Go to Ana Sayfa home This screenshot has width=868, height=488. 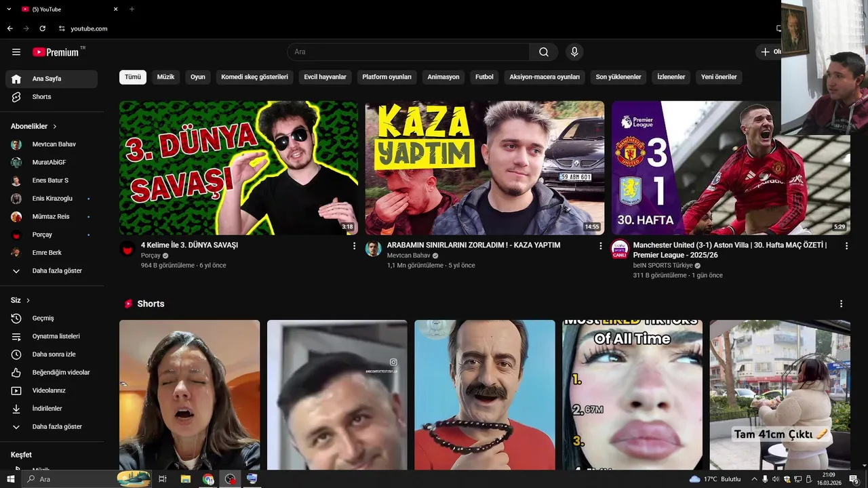coord(52,79)
